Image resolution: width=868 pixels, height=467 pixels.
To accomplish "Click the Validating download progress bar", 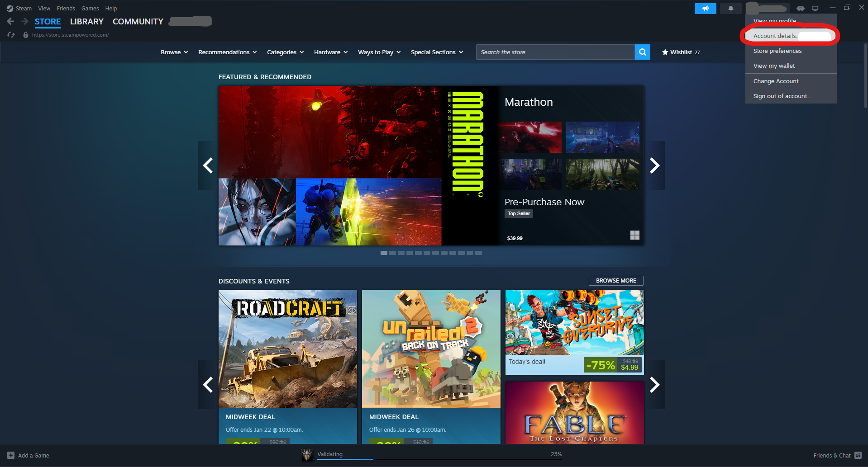I will 439,459.
